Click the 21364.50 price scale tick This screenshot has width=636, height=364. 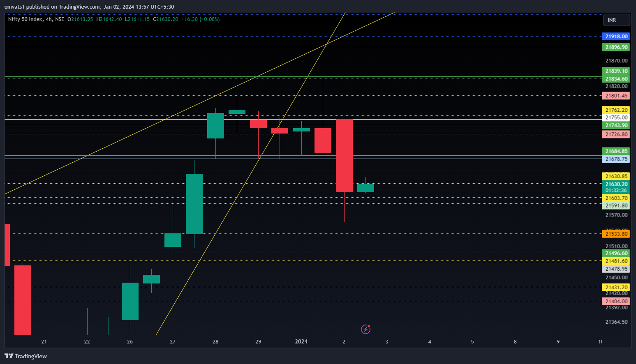point(616,322)
